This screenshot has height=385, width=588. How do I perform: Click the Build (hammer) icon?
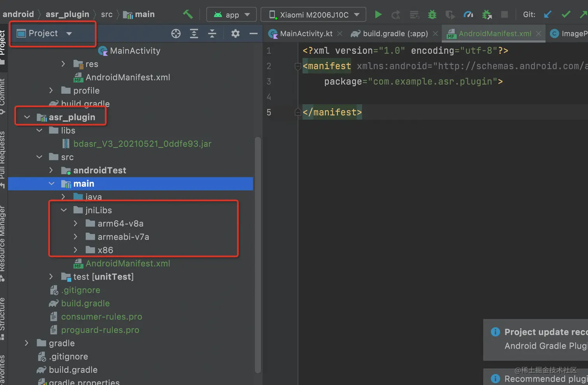(188, 14)
